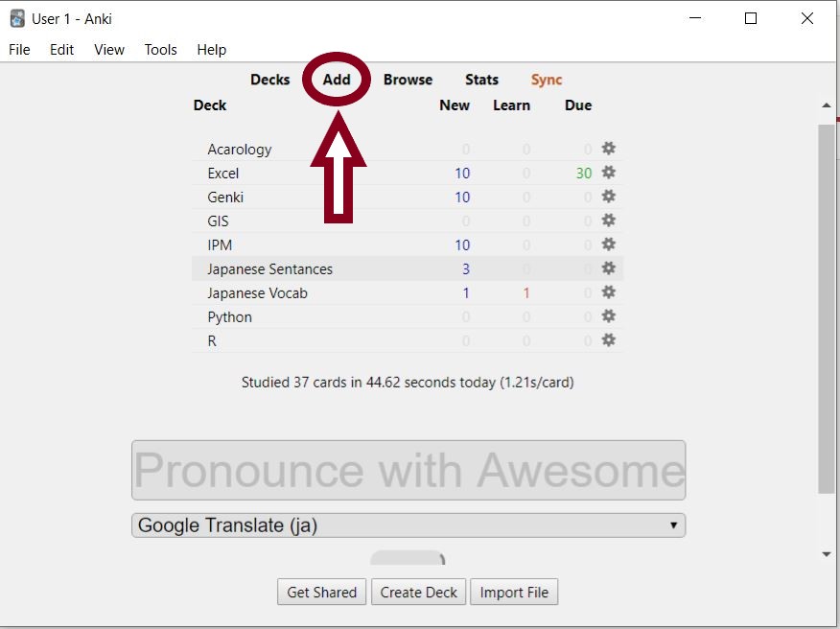Open options gear for R deck

click(x=608, y=340)
